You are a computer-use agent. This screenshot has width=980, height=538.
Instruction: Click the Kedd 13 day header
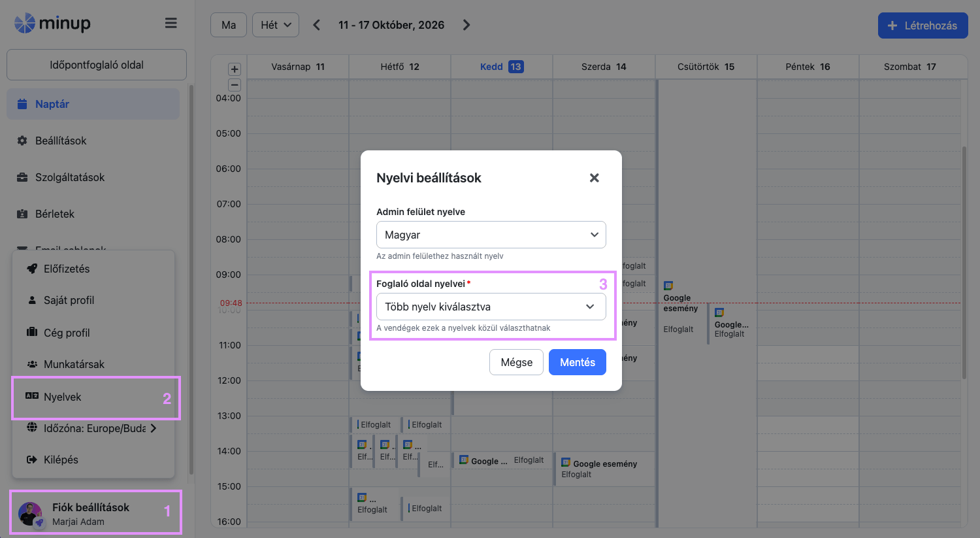(502, 67)
